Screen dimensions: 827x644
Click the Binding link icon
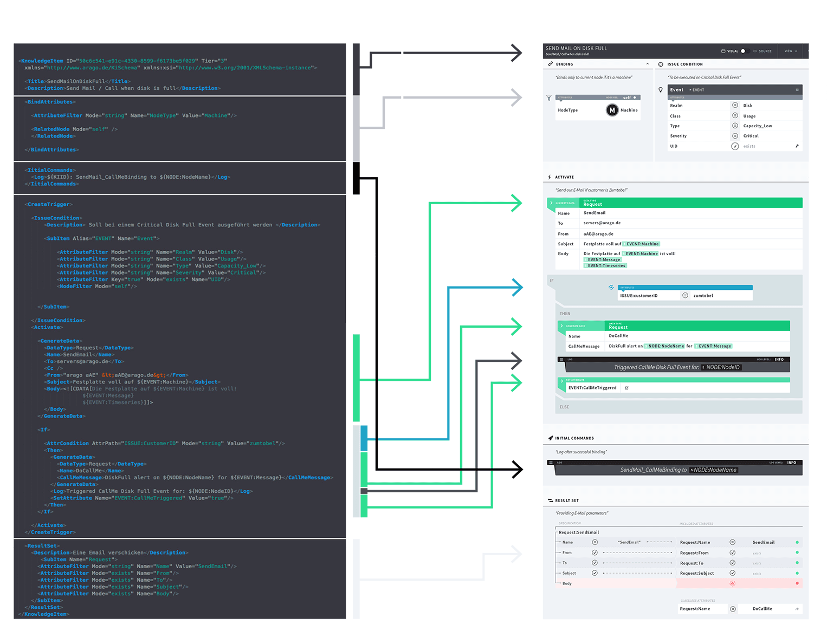click(x=551, y=64)
